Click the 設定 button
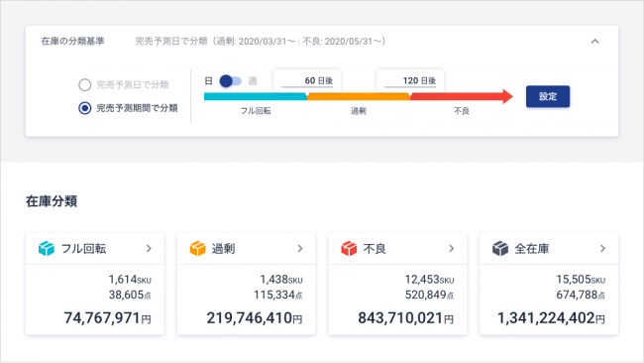644x363 pixels. [x=548, y=96]
